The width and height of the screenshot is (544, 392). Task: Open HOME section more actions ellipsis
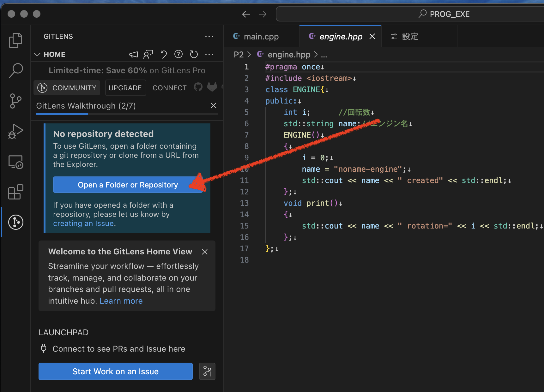(x=209, y=54)
